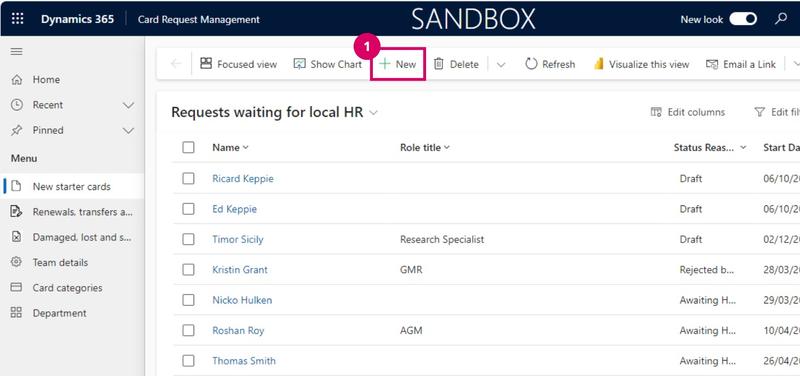Image resolution: width=800 pixels, height=376 pixels.
Task: Click the Refresh circular arrow icon
Action: coord(531,64)
